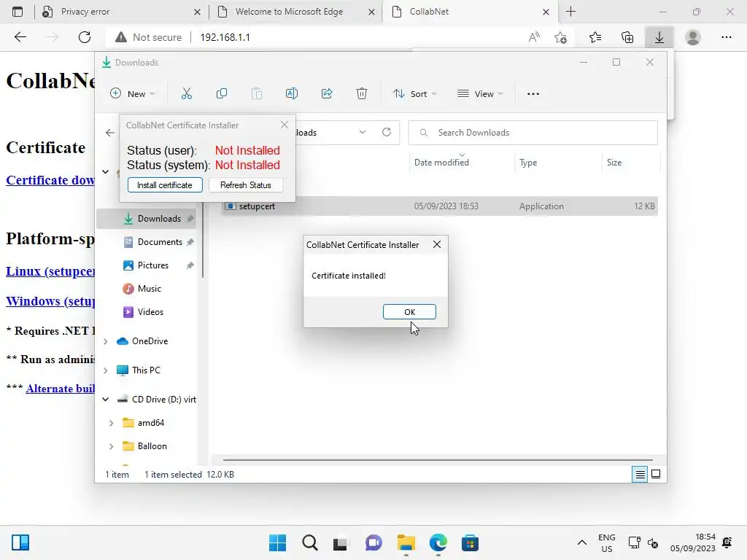Collapse the CD Drive (D:) tree node

[x=106, y=400]
